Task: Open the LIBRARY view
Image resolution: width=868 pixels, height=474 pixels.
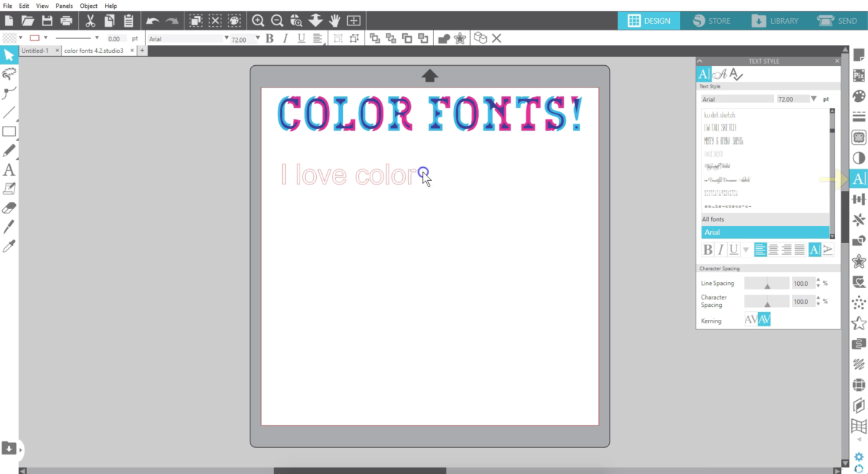Action: [775, 21]
